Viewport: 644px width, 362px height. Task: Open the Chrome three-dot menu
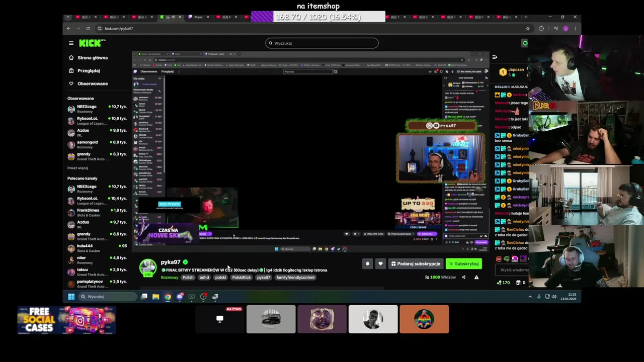tap(575, 29)
